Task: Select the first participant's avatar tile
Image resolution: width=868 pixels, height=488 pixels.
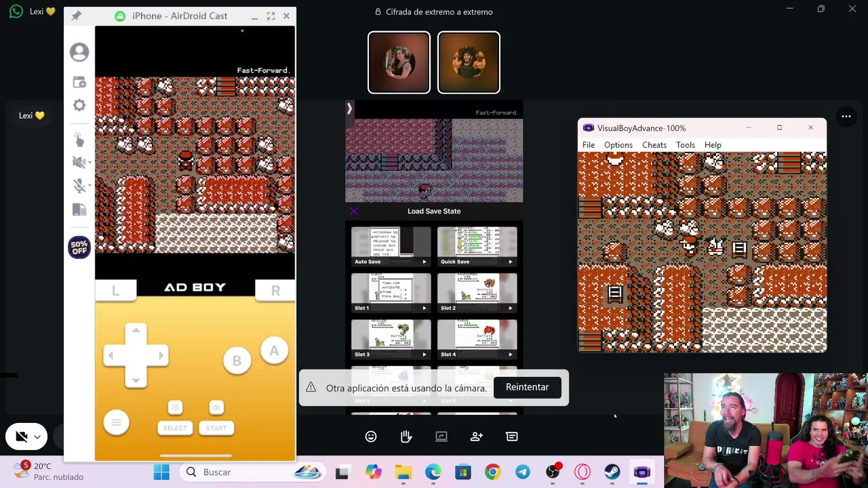Action: tap(399, 62)
